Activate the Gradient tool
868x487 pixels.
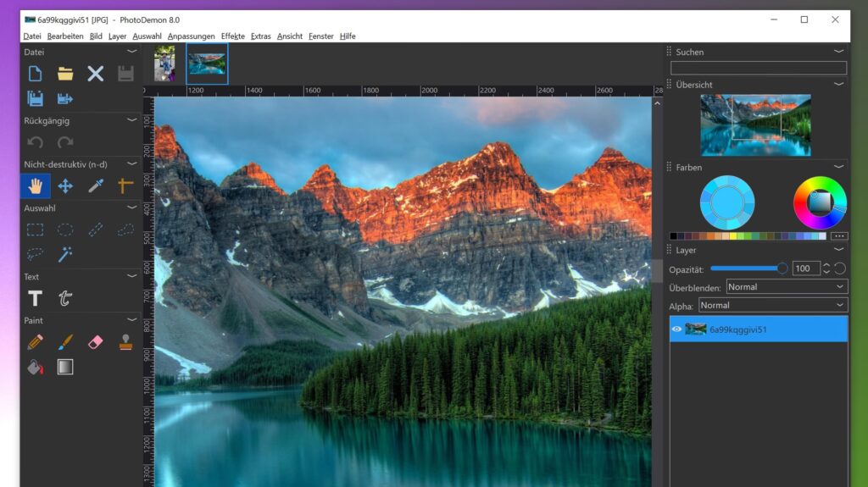pyautogui.click(x=65, y=367)
